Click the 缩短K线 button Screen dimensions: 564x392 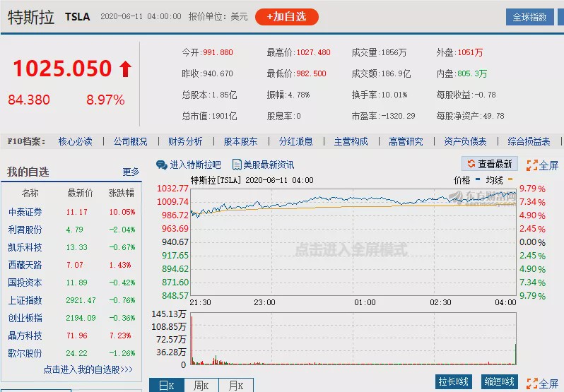(499, 381)
